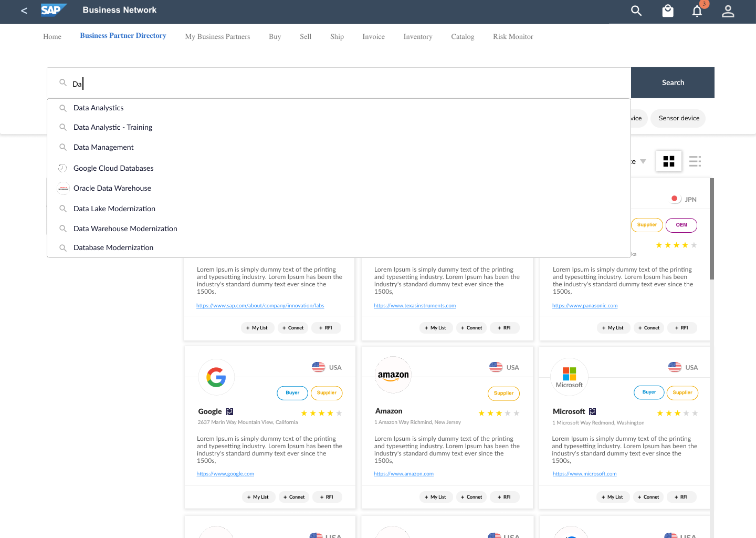
Task: Select Data Management suggestion
Action: [x=339, y=147]
